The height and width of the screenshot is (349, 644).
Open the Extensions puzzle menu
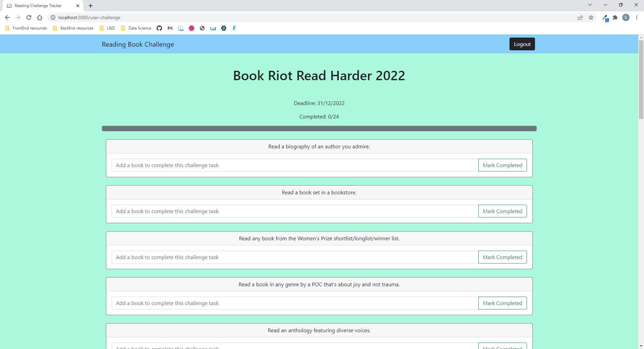coord(615,17)
